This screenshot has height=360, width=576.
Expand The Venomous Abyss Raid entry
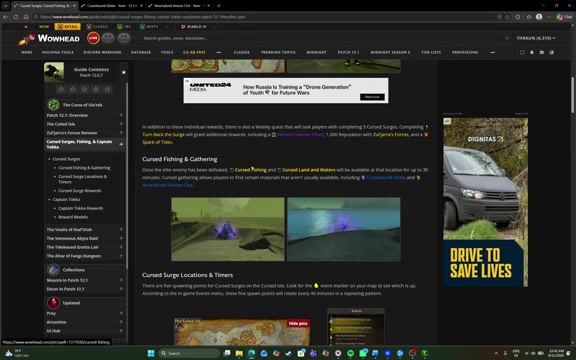pos(121,238)
